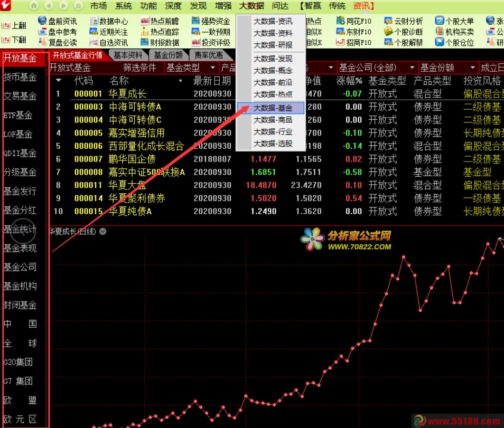Switch to the 费率优惠 tab
The height and width of the screenshot is (428, 504).
click(209, 56)
